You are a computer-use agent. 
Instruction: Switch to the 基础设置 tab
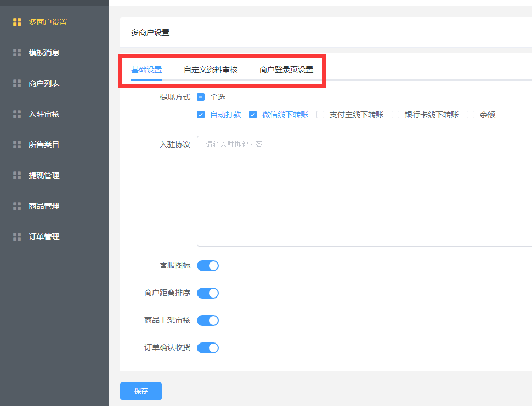146,70
